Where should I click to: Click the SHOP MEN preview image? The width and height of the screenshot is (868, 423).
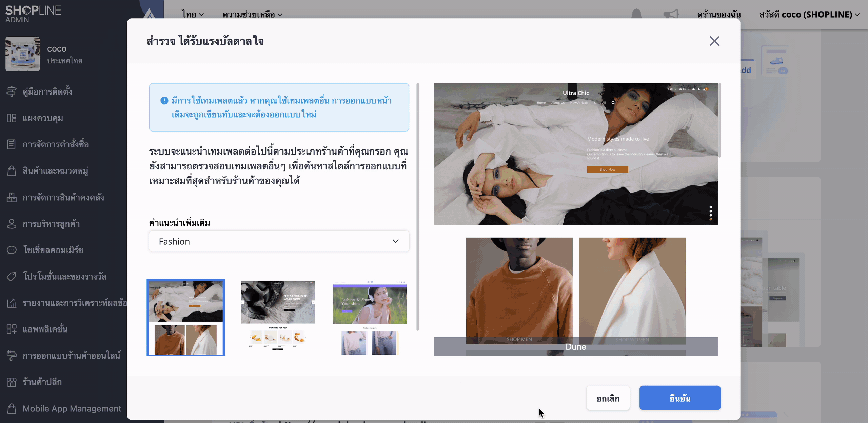click(x=519, y=290)
